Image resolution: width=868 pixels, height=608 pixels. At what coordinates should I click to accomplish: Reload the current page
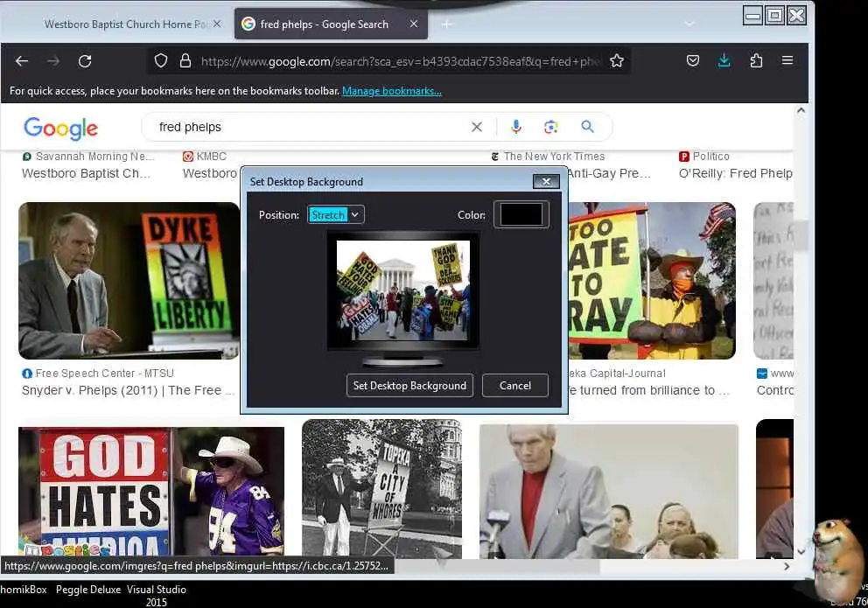point(85,61)
